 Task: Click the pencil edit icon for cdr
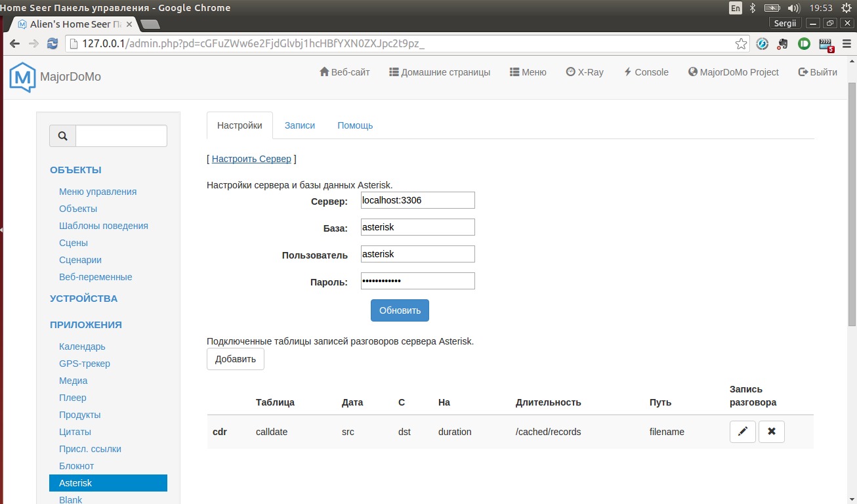point(743,432)
